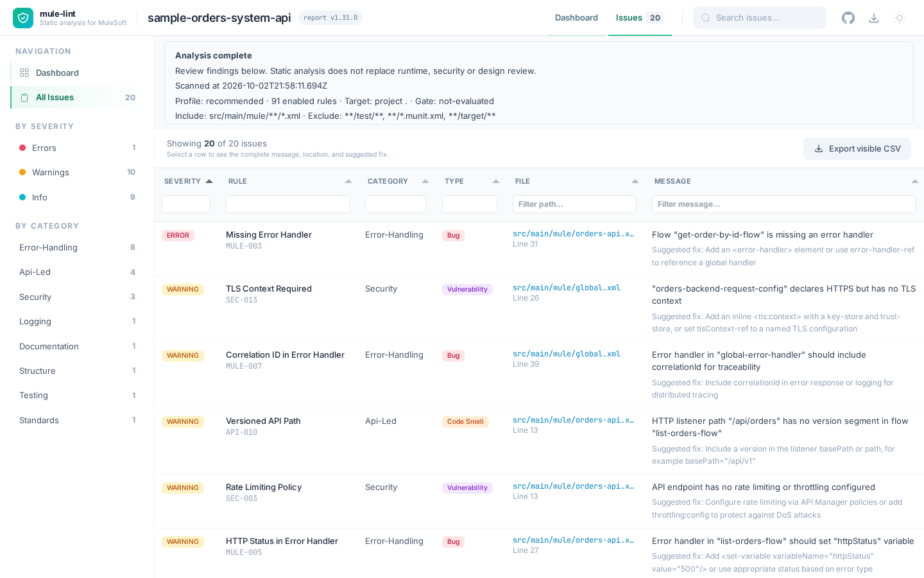Open the GitHub repository icon

[x=848, y=18]
